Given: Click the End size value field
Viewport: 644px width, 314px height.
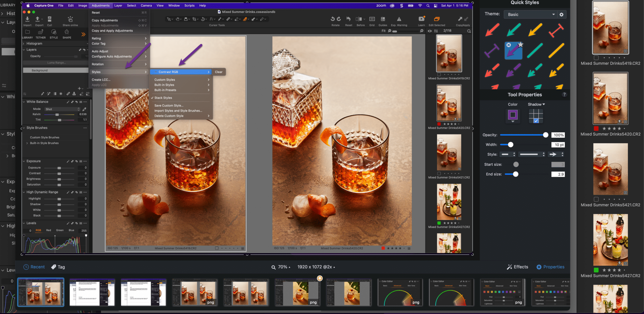Looking at the screenshot, I should click(x=558, y=174).
